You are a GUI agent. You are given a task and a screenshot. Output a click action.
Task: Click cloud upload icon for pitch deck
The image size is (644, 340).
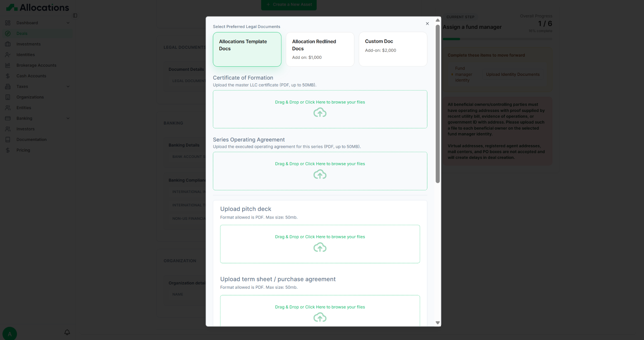click(x=320, y=248)
